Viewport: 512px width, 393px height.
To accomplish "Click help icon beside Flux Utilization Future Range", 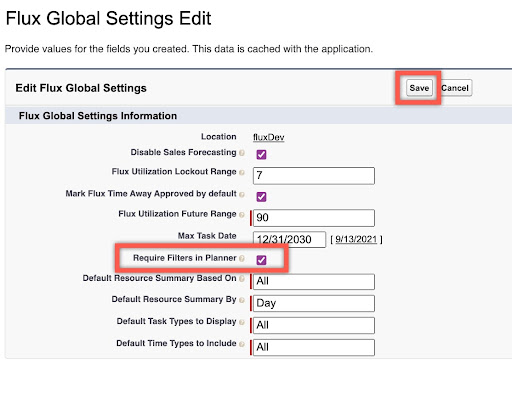I will click(242, 215).
